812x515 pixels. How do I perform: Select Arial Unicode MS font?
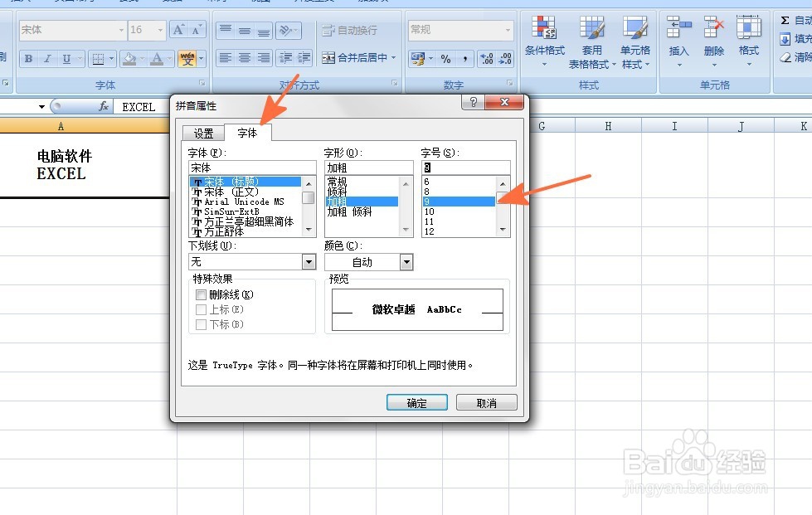click(x=245, y=202)
